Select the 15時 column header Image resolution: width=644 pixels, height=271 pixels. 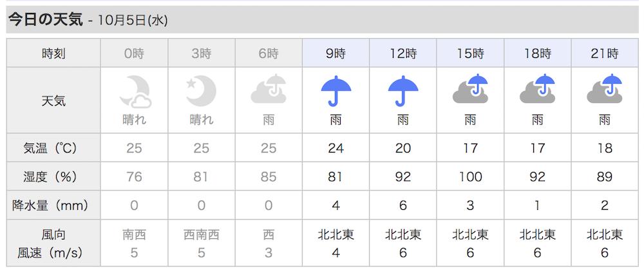pos(470,53)
